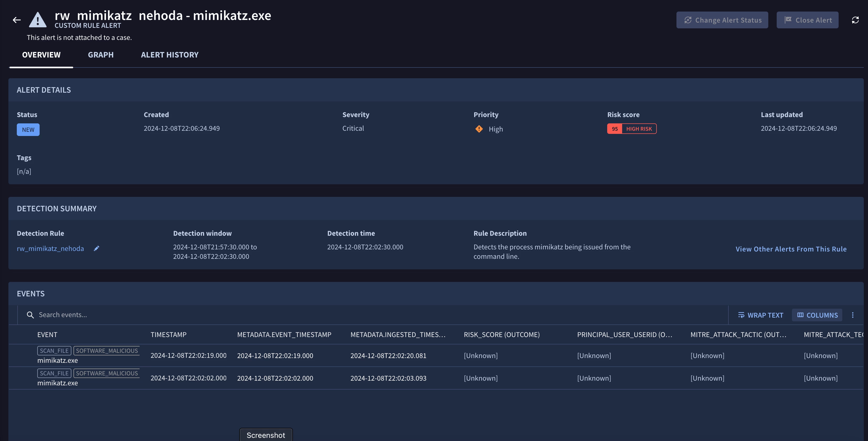Click ingested timestamp 2024-12-08T22:02:03.093
Screen dimensions: 868x441
[x=388, y=378]
